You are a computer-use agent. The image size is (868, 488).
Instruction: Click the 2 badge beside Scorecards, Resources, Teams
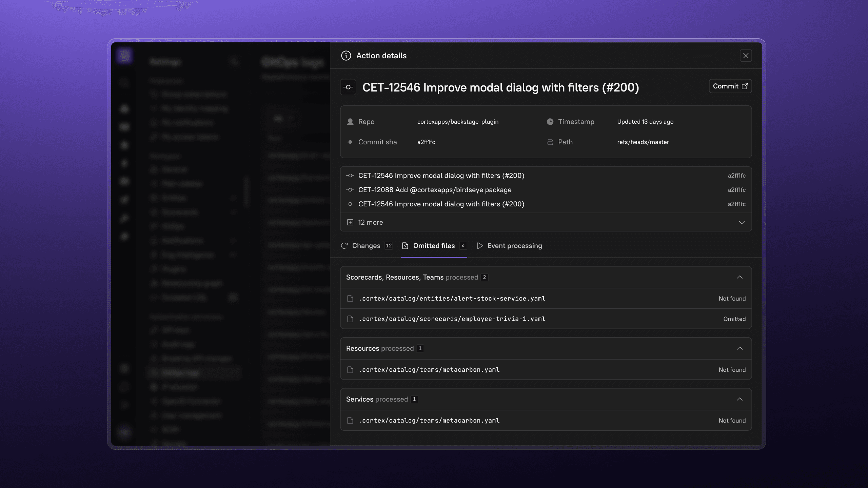pos(484,277)
